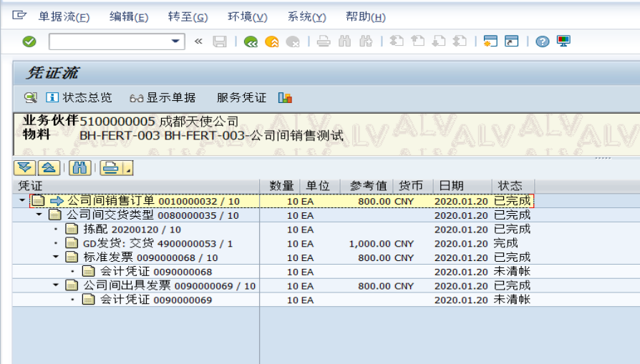Screen dimensions: 640x364
Task: Collapse the 标准发票 0090000068 node
Action: 56,257
